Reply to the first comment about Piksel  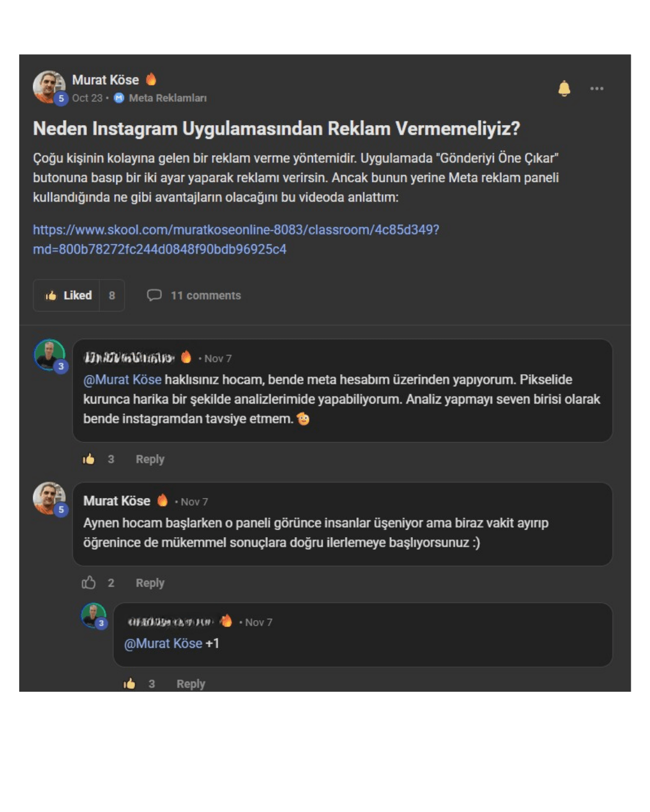[150, 459]
